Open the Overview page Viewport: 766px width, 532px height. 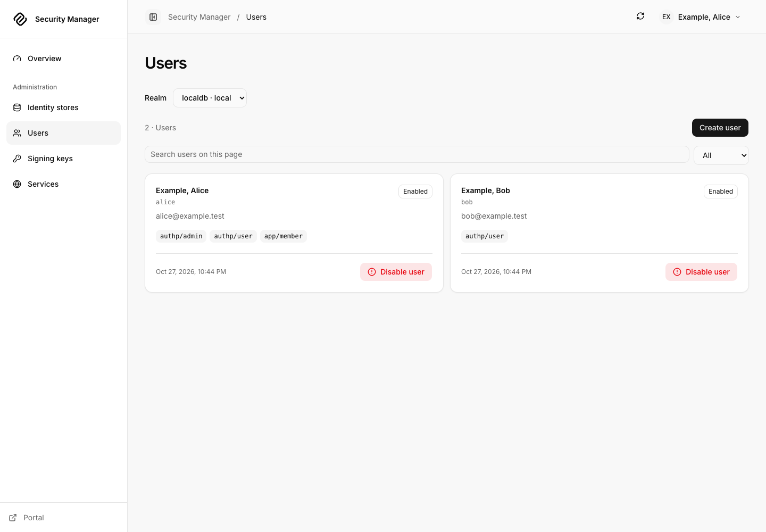pos(63,59)
